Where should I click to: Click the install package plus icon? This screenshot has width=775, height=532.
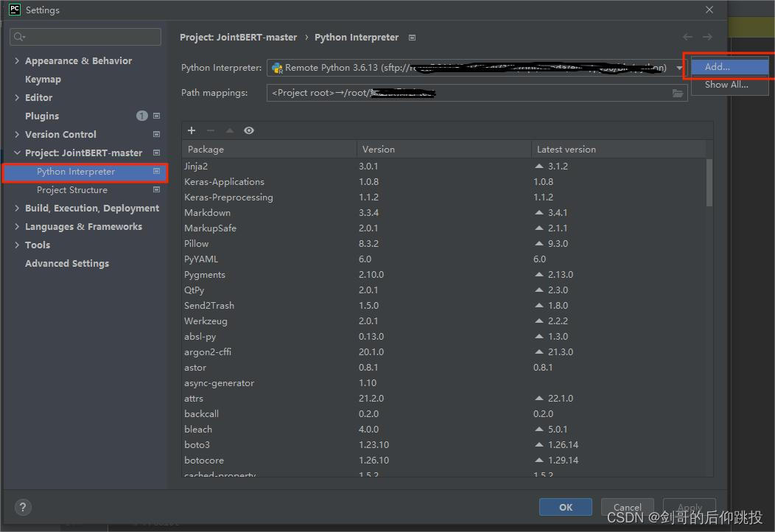click(x=192, y=130)
